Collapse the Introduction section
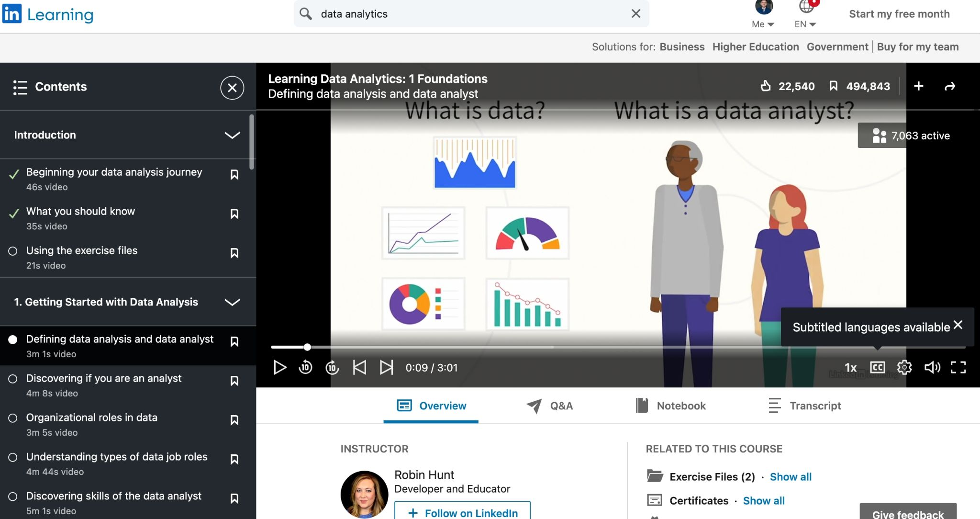Viewport: 980px width, 519px height. pos(232,135)
